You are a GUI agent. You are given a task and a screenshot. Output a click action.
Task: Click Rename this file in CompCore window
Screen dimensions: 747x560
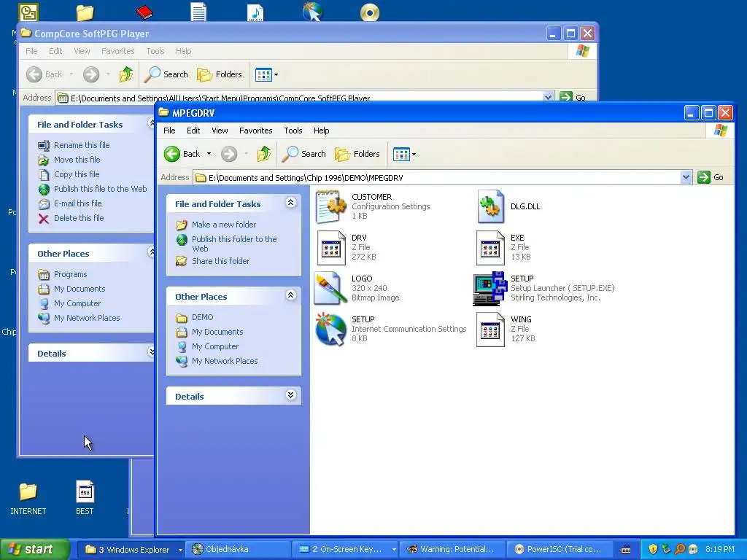[82, 145]
